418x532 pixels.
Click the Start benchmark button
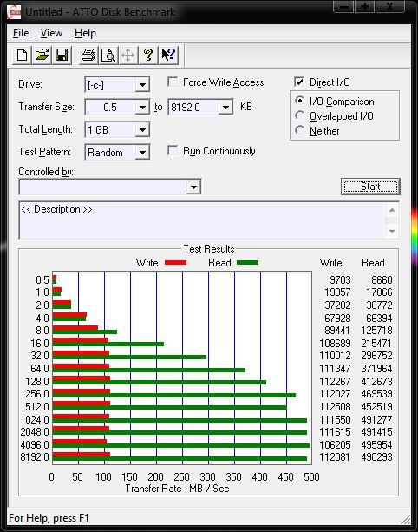click(370, 187)
